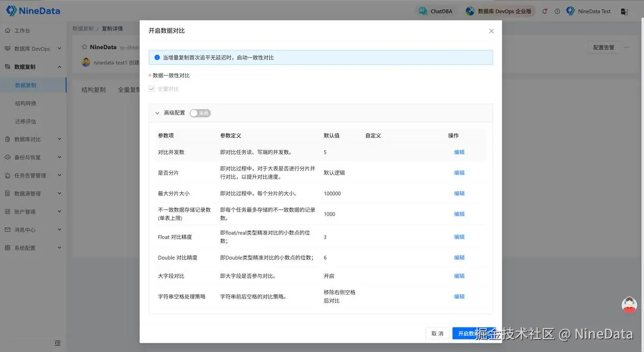
Task: Check the 全量对比 checkbox
Action: [x=152, y=89]
